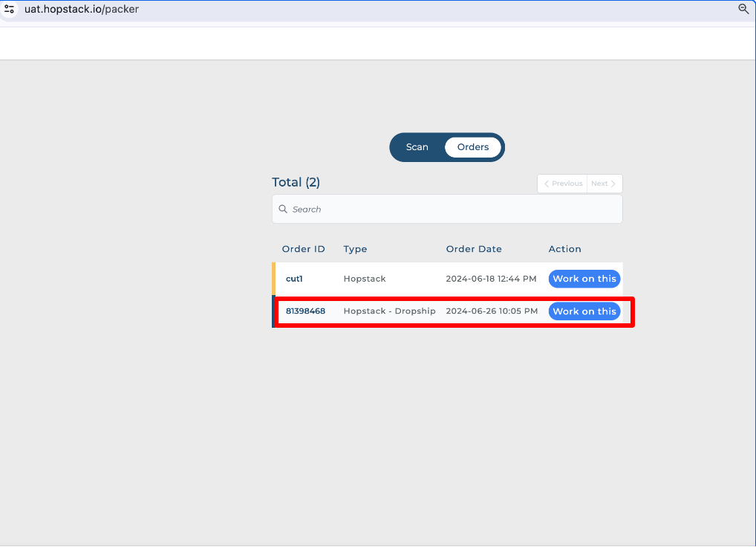
Task: Switch to the Scan mode
Action: click(417, 147)
